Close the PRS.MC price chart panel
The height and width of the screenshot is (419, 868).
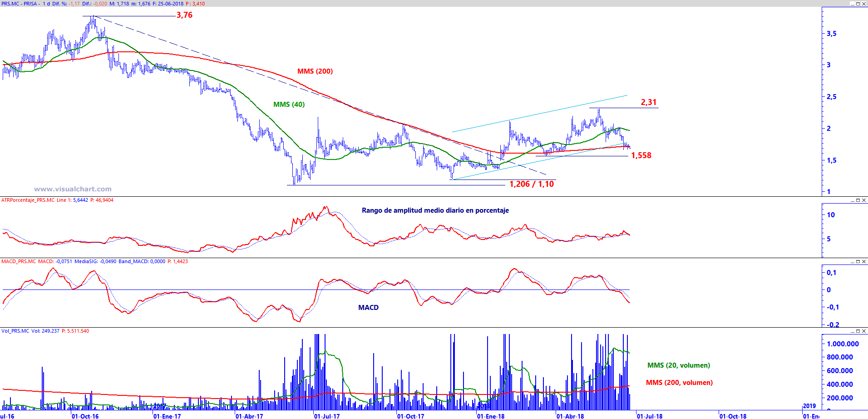click(864, 4)
